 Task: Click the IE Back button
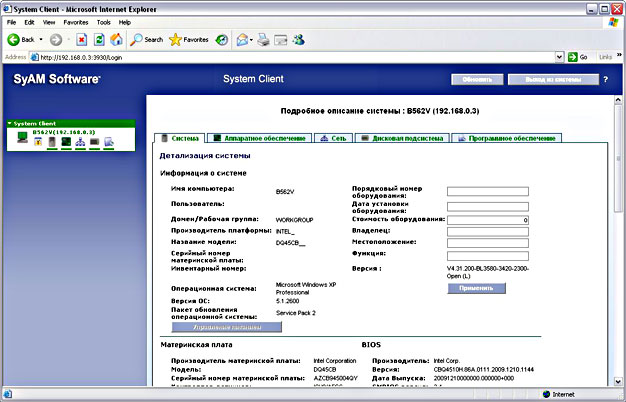click(x=22, y=39)
